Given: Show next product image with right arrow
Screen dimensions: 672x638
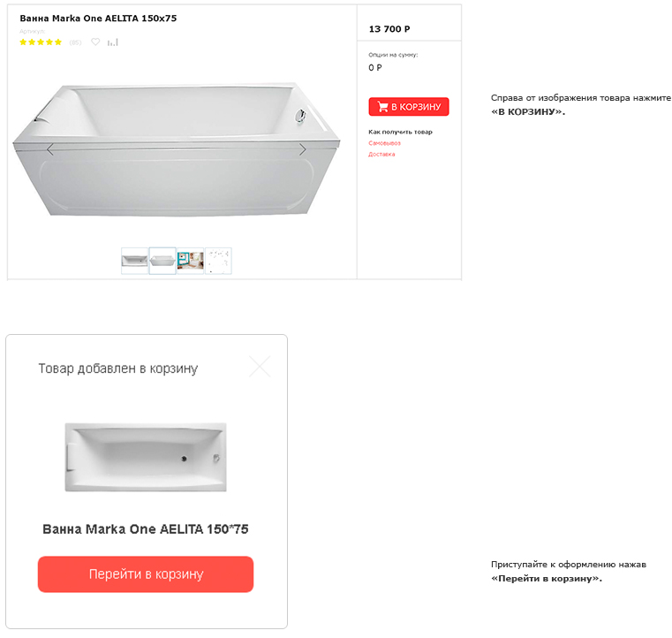Looking at the screenshot, I should coord(302,149).
